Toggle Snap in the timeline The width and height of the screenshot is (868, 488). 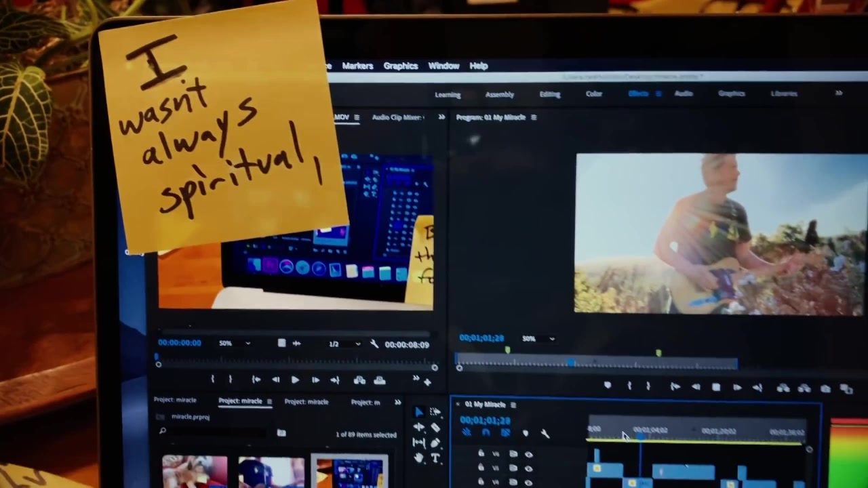pyautogui.click(x=486, y=432)
